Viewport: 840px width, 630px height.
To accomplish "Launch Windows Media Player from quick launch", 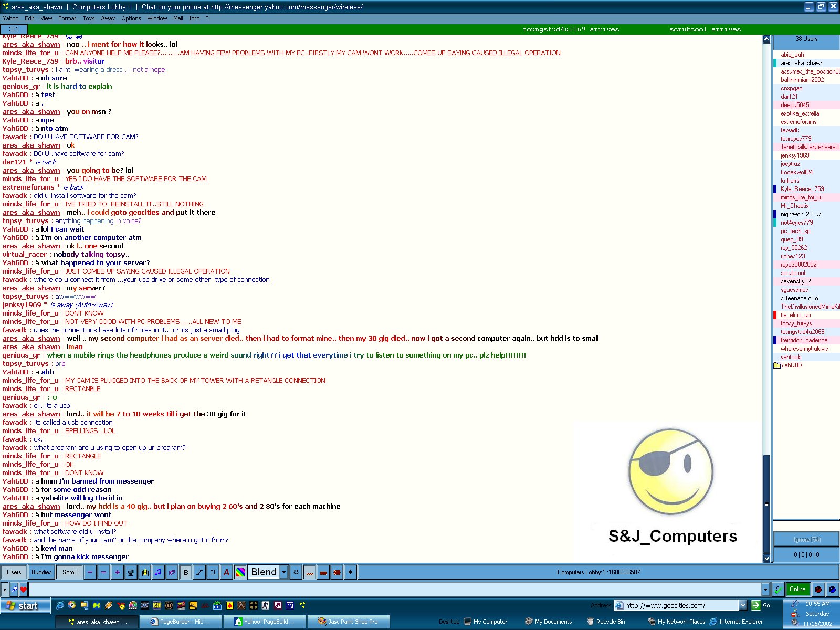I will [x=72, y=605].
